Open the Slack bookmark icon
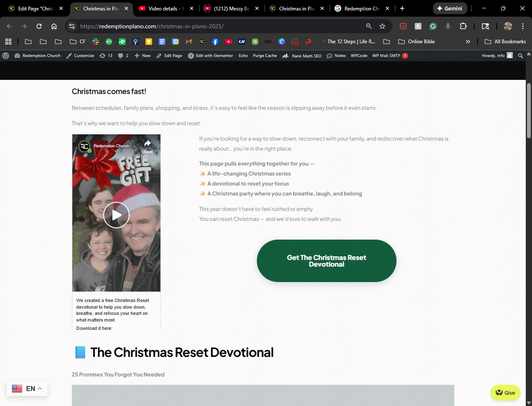 click(96, 42)
